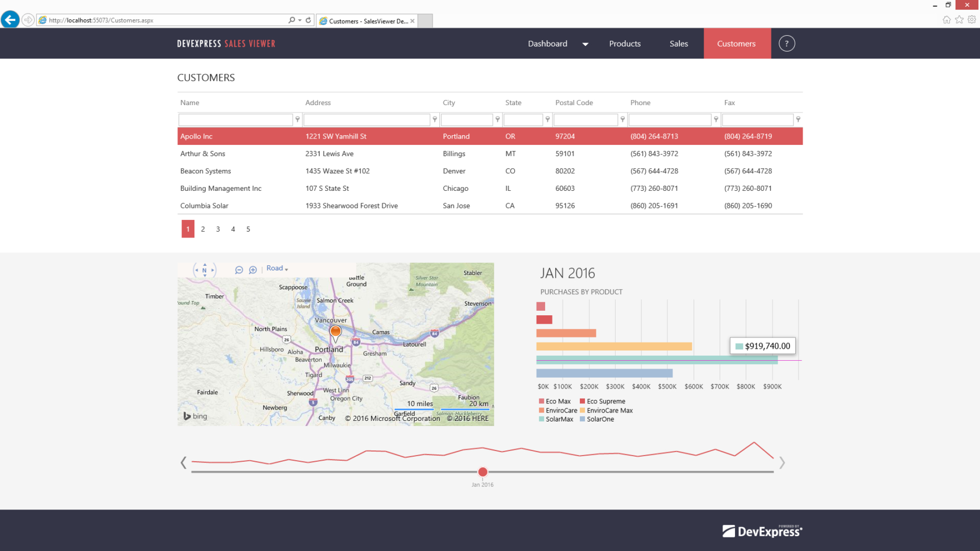980x551 pixels.
Task: Open the Sales section
Action: click(679, 43)
